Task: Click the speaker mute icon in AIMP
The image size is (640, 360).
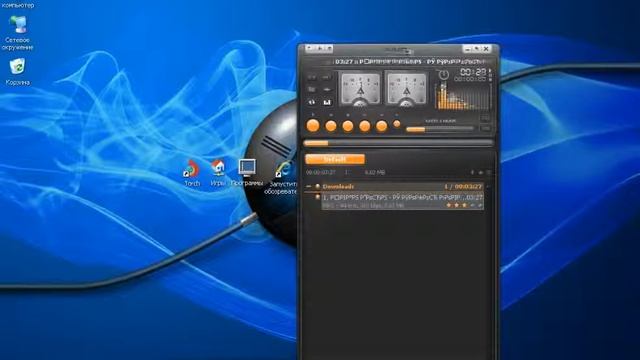Action: 312,102
